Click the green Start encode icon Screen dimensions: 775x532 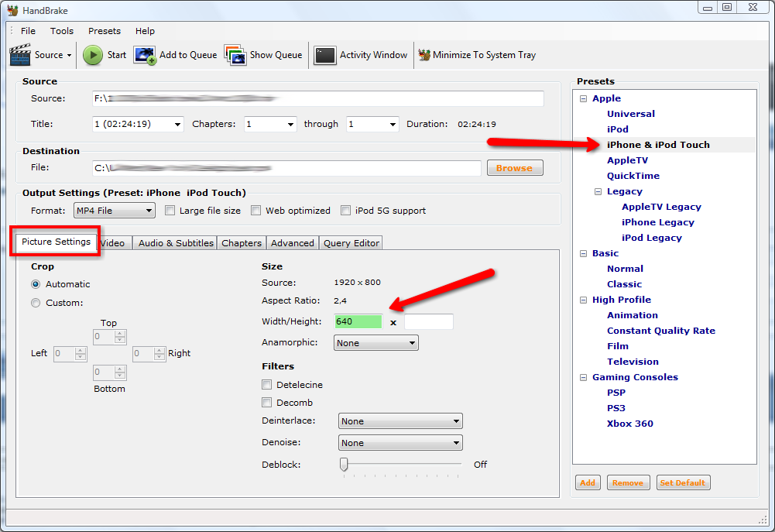[x=92, y=55]
